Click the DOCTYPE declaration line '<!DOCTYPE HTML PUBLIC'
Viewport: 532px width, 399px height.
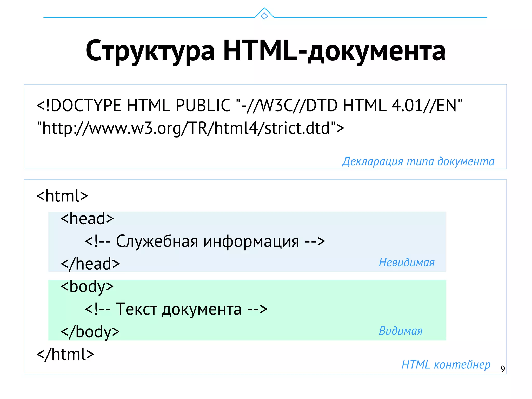point(249,105)
